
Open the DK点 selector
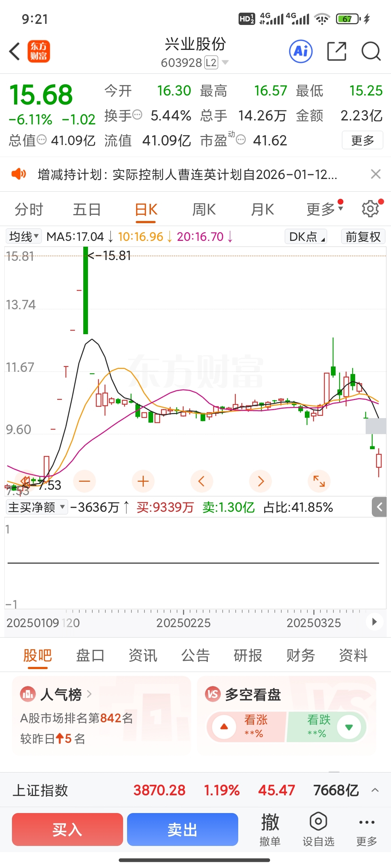306,237
